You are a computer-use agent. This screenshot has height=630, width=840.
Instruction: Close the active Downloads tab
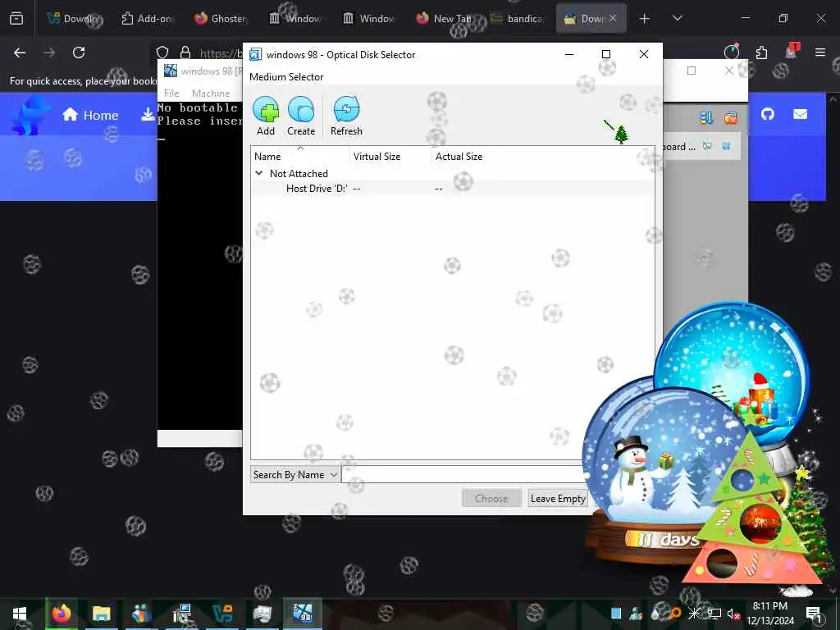coord(613,19)
